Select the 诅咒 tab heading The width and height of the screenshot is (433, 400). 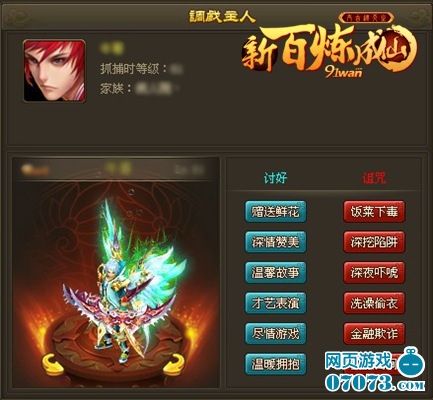click(374, 178)
